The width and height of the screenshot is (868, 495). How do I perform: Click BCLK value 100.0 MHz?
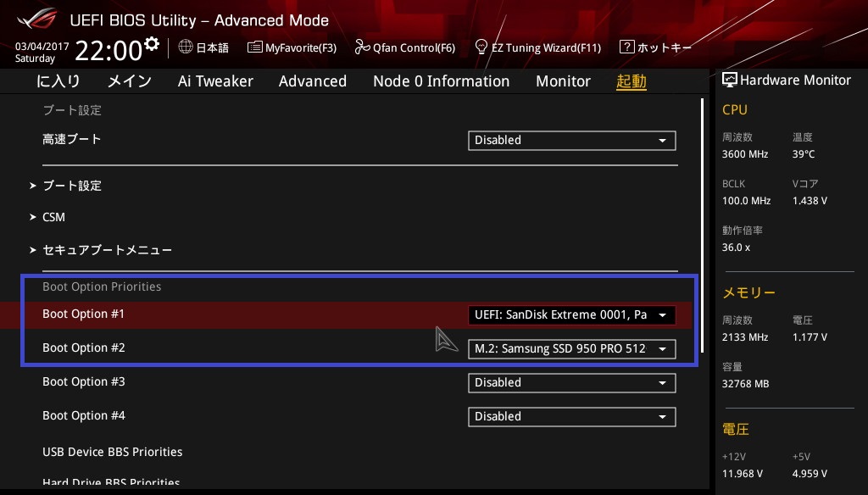point(746,200)
